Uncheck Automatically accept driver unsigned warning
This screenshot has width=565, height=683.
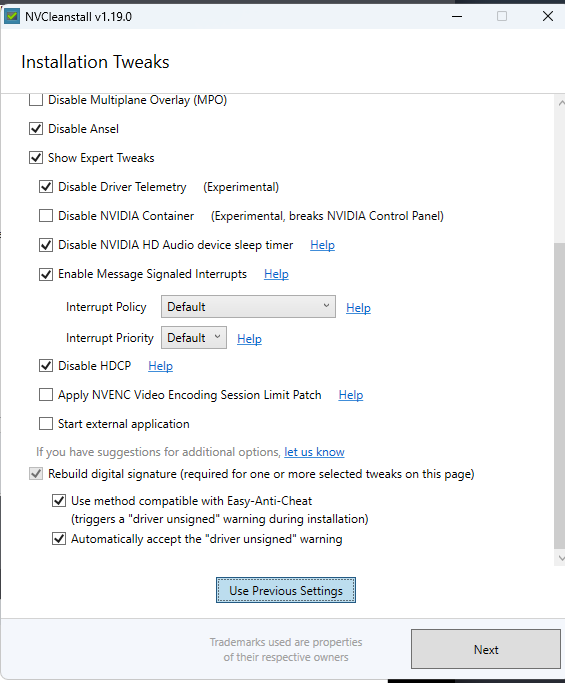[59, 539]
